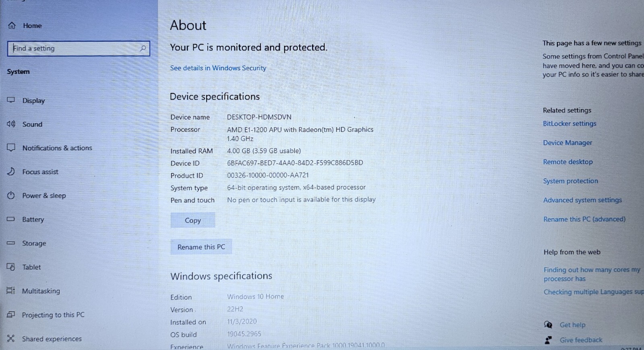The width and height of the screenshot is (644, 350).
Task: Select the version value 22H2
Action: tap(235, 309)
